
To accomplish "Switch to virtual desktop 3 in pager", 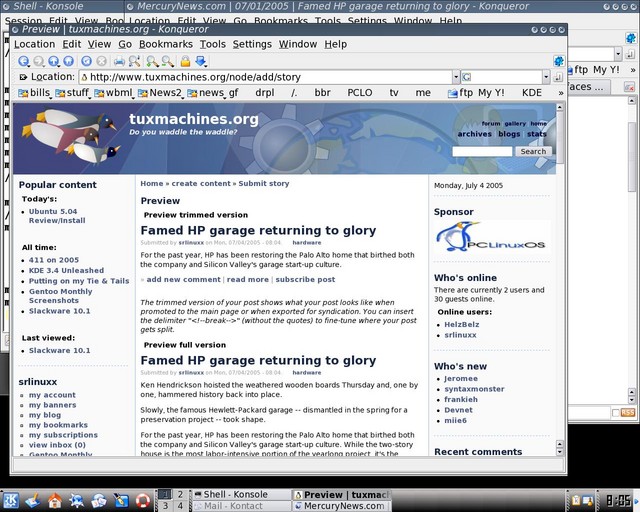I will [x=166, y=506].
